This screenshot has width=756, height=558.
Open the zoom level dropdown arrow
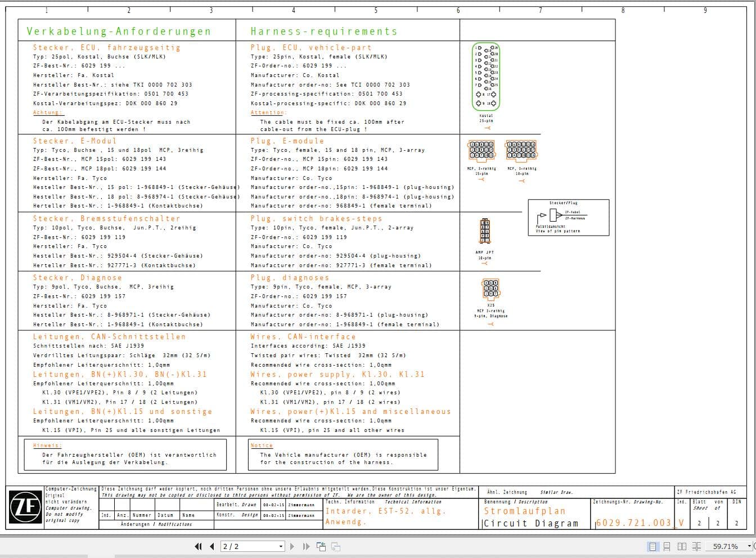coord(749,546)
